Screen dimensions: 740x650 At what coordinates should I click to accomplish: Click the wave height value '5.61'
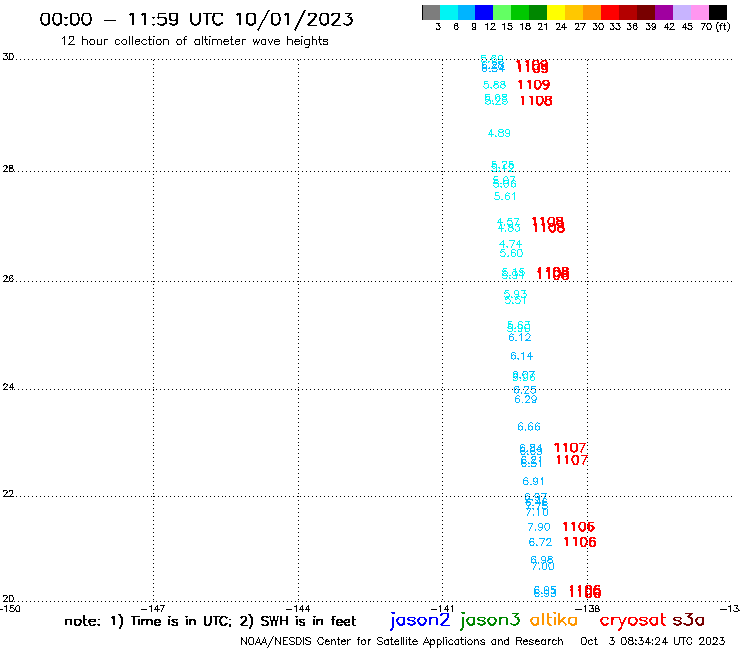[x=505, y=196]
